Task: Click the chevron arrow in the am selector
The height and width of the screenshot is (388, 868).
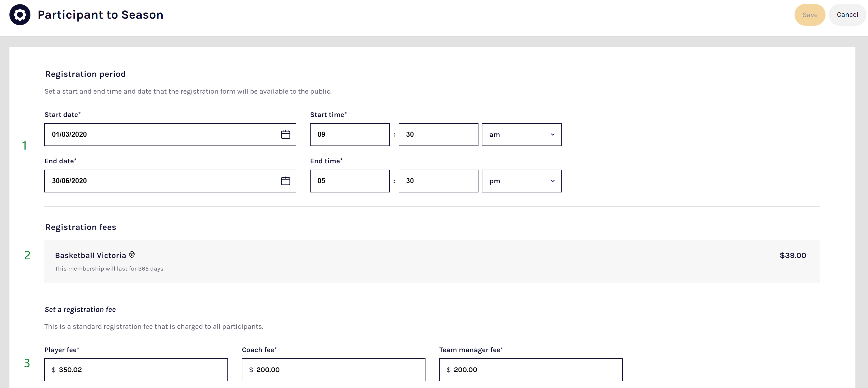Action: (553, 135)
